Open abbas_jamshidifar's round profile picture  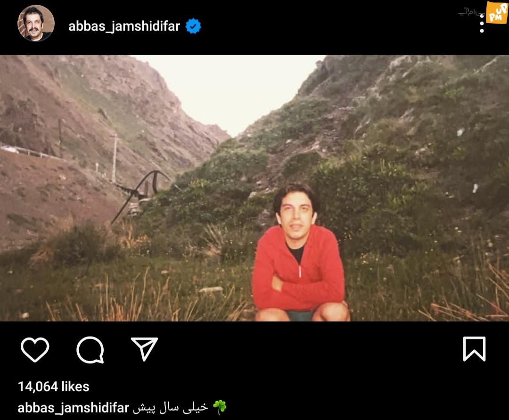[x=36, y=23]
